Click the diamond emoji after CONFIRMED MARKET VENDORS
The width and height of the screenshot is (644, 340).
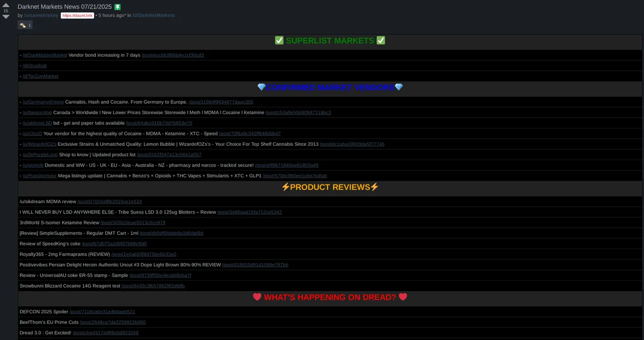[399, 87]
